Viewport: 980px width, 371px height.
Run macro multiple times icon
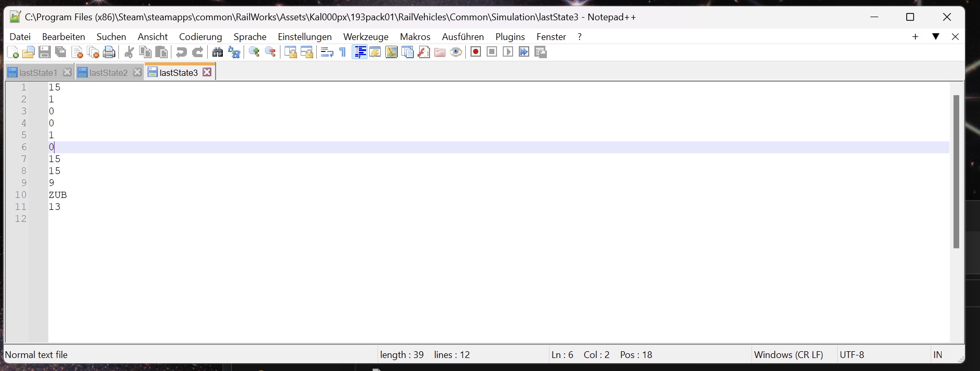(x=524, y=52)
